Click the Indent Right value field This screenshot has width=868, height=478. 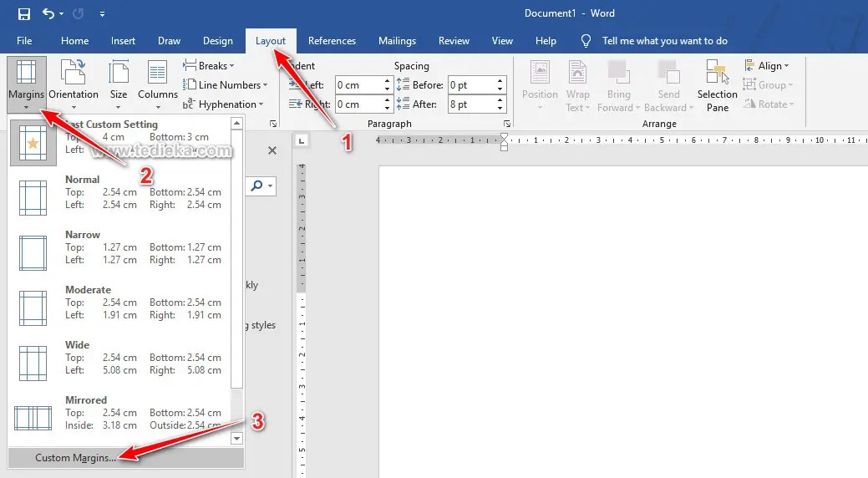click(358, 104)
